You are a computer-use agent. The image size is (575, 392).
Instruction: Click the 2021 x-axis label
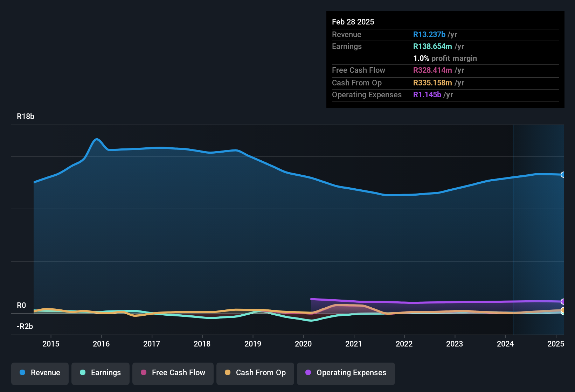tap(354, 344)
